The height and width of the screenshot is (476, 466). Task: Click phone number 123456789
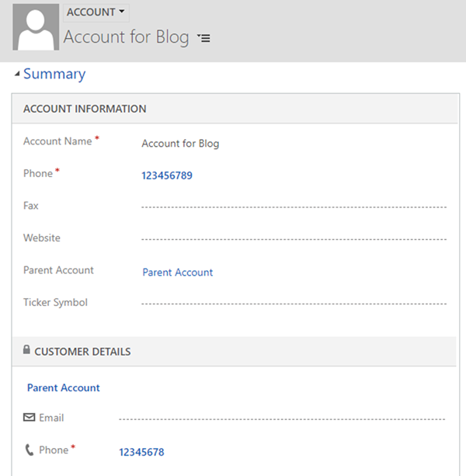[167, 175]
